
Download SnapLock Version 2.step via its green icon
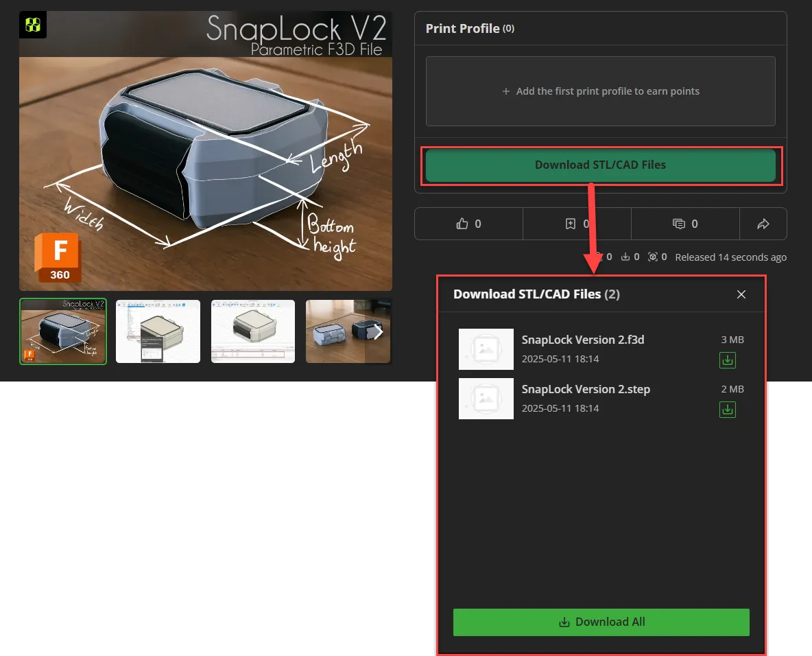(727, 409)
